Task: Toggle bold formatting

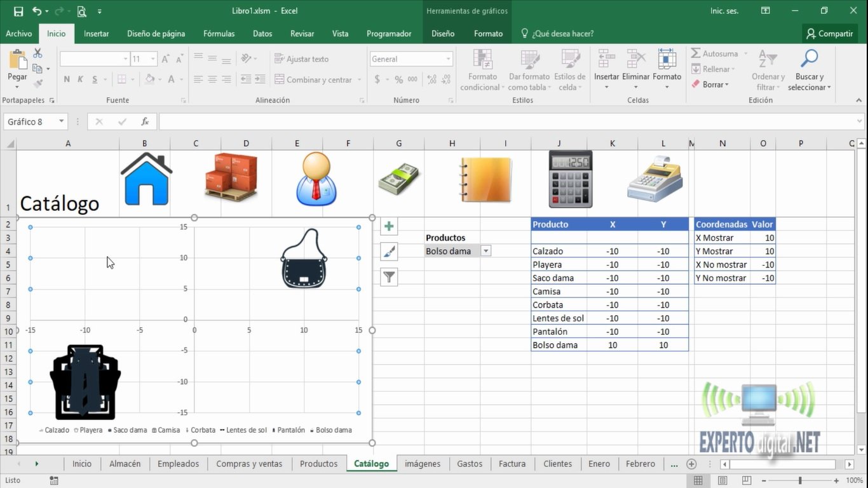Action: pos(66,79)
